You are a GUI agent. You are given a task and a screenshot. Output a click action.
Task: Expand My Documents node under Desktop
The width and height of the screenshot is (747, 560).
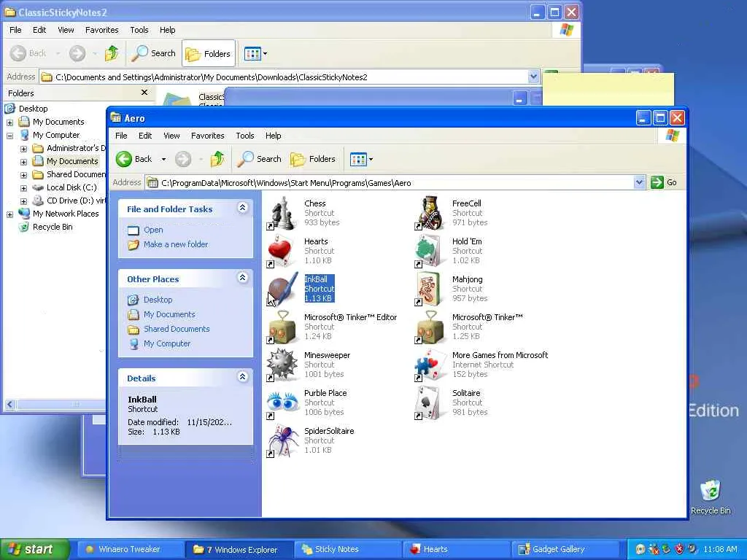(9, 122)
